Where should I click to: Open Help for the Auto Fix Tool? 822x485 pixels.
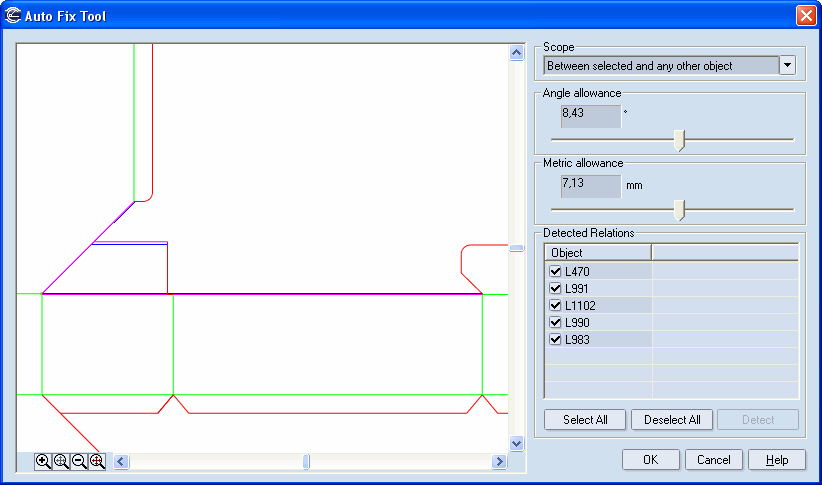click(x=776, y=460)
